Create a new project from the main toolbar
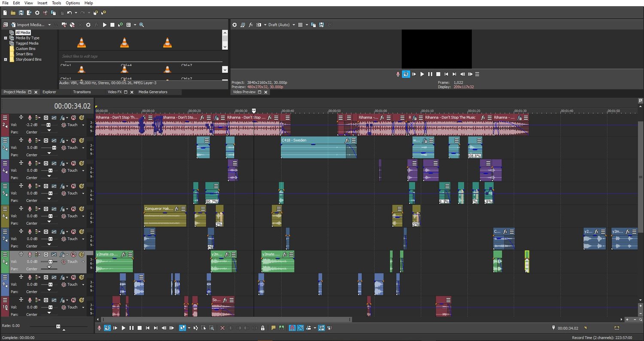This screenshot has height=341, width=644. 5,13
